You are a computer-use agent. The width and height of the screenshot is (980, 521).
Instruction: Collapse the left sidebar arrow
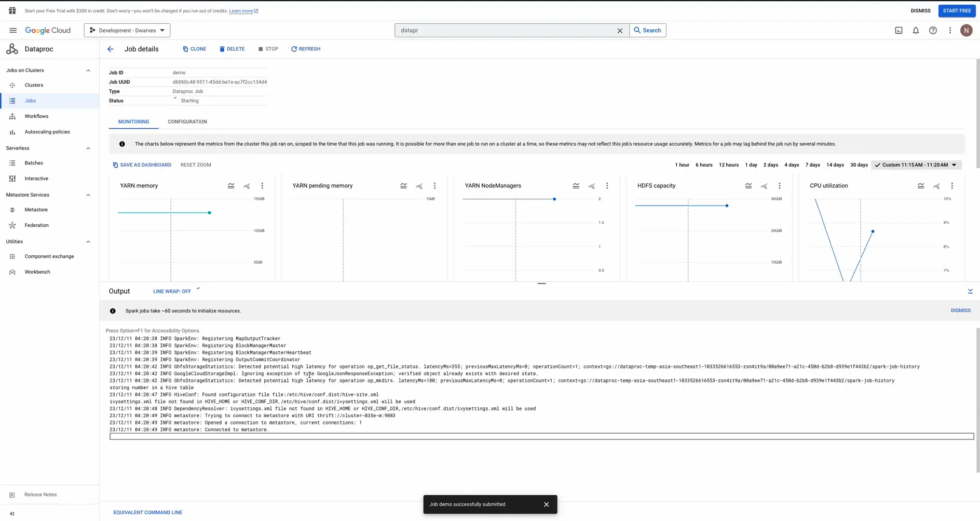12,514
